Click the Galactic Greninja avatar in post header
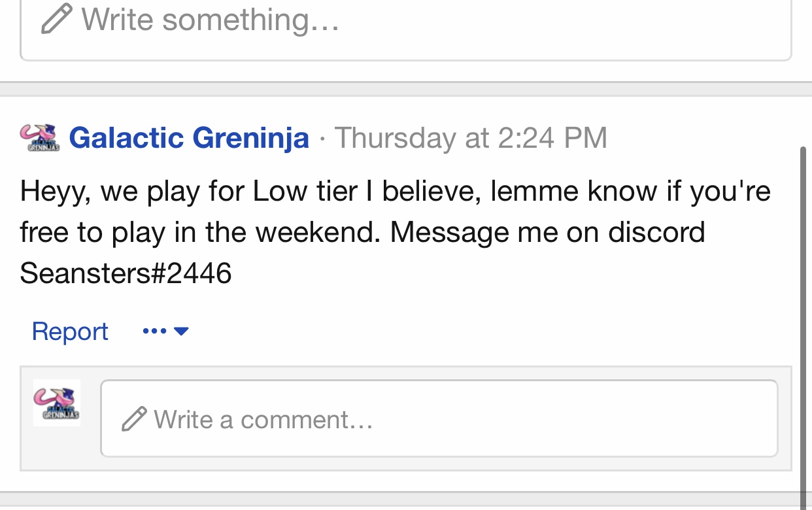Screen dimensions: 812x510 (x=40, y=138)
